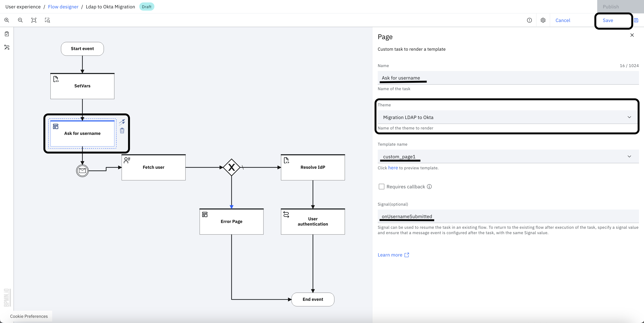Click the Save button

608,20
